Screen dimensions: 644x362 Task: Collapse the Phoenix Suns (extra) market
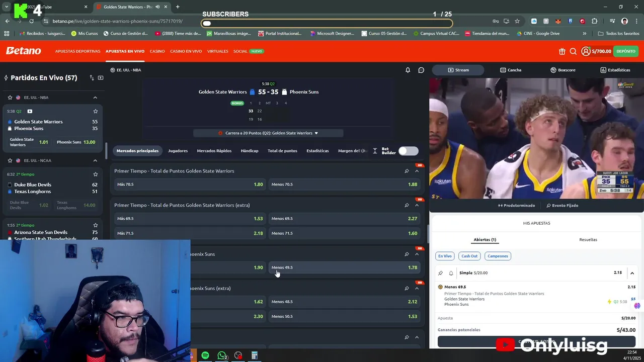[417, 288]
